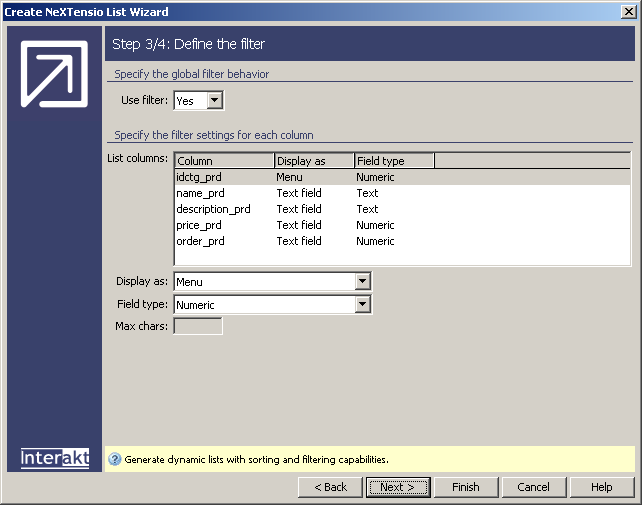Click the Interakt arrow logo icon

click(x=54, y=74)
